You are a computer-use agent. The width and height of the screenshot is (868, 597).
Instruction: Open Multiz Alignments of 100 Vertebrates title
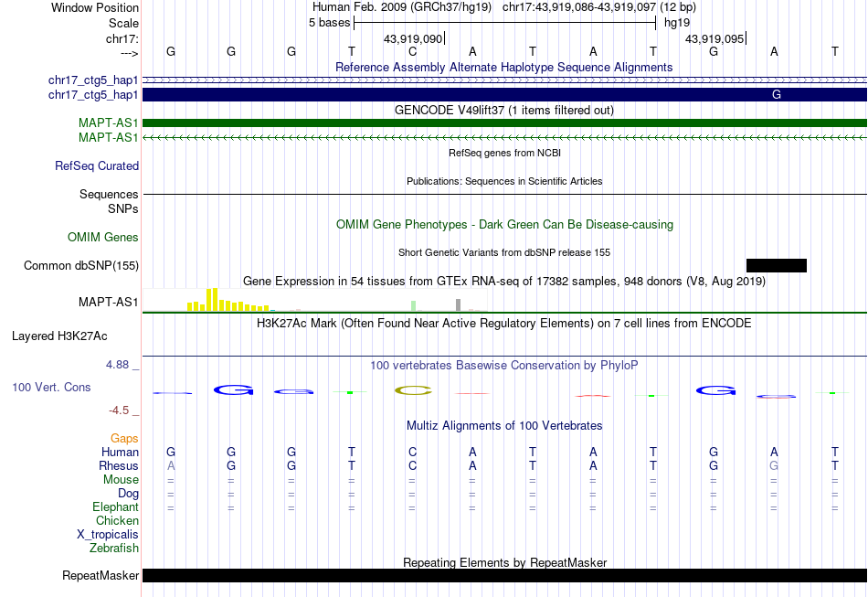tap(504, 426)
